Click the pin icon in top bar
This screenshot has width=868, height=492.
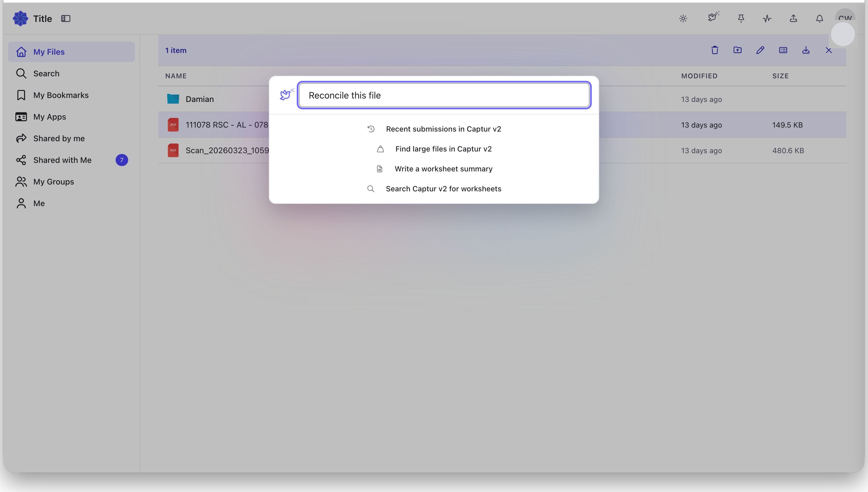(x=741, y=19)
